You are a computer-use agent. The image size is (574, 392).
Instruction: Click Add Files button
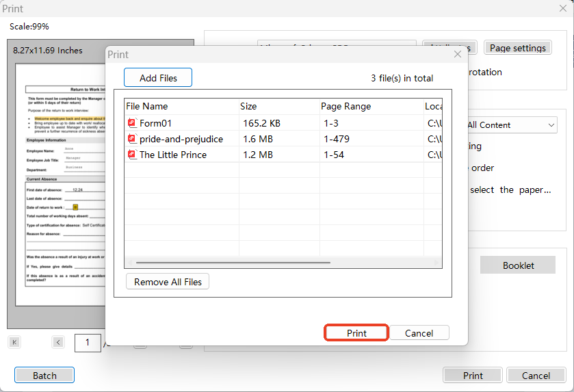pyautogui.click(x=158, y=77)
